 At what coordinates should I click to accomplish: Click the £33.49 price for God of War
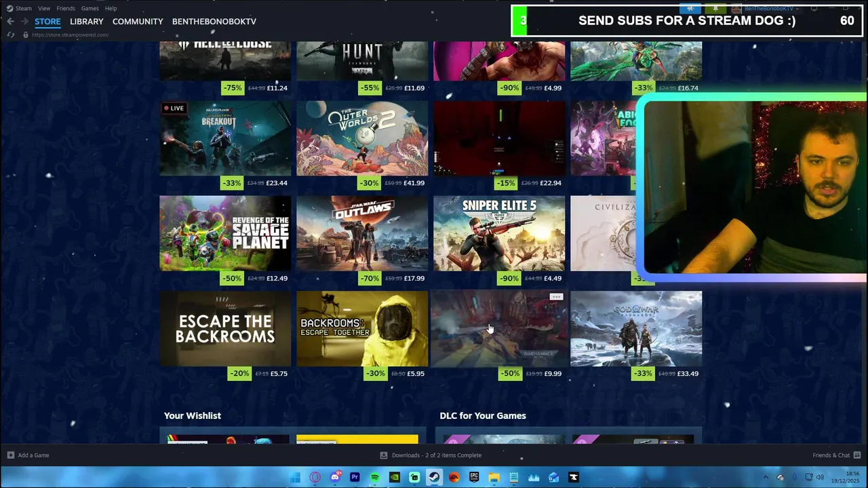(688, 373)
